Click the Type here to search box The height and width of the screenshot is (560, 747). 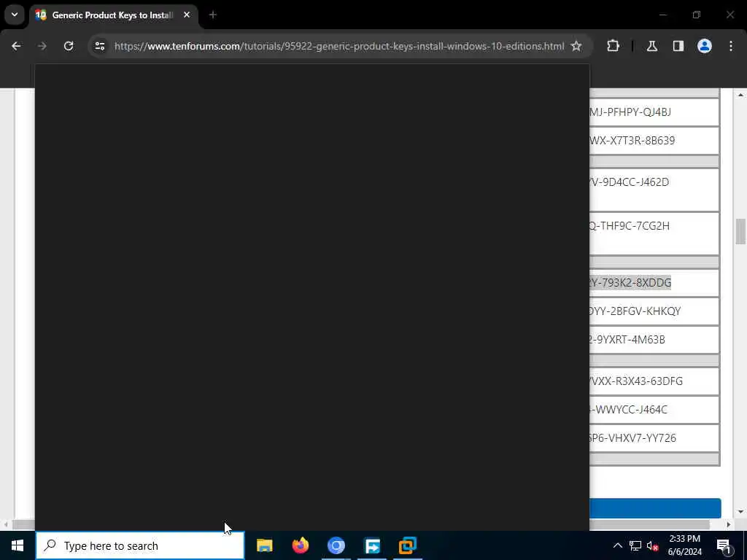click(140, 545)
